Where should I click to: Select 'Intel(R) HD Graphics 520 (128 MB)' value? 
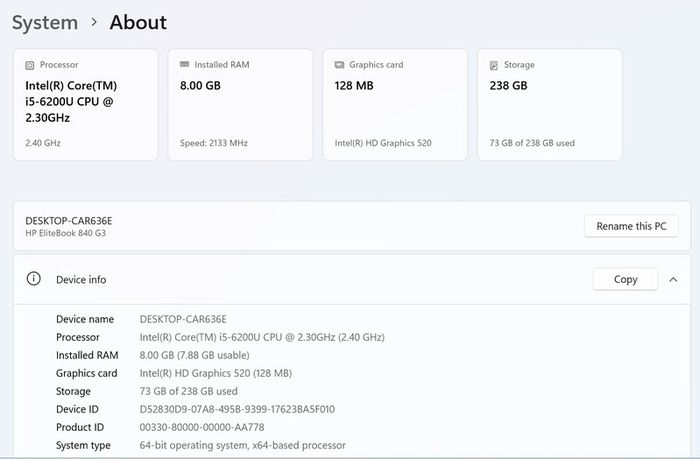pos(216,373)
